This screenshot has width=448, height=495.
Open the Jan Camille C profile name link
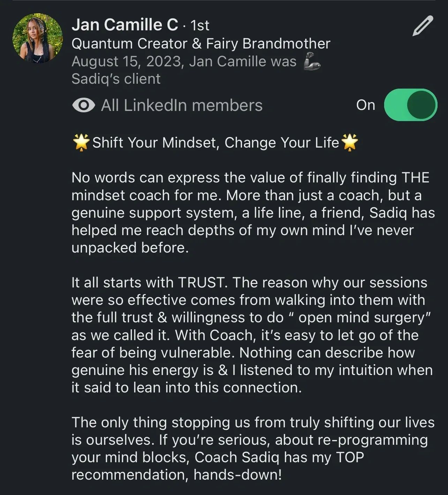[125, 25]
